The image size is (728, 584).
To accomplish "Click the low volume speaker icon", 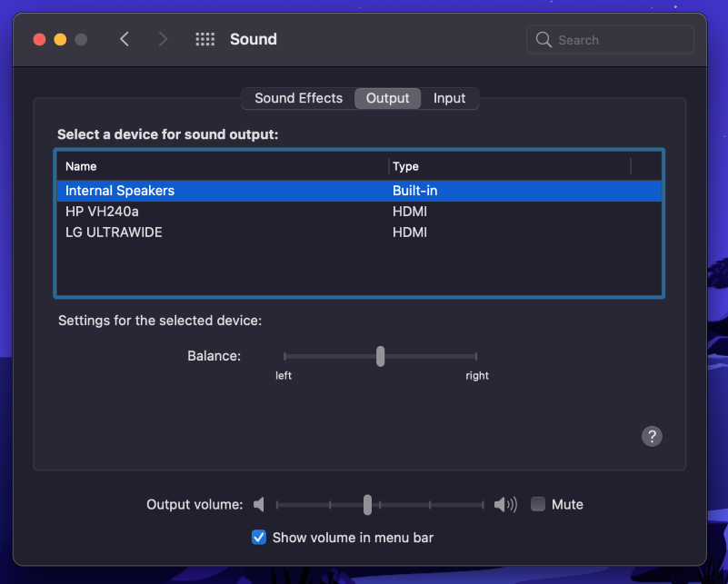I will tap(260, 504).
